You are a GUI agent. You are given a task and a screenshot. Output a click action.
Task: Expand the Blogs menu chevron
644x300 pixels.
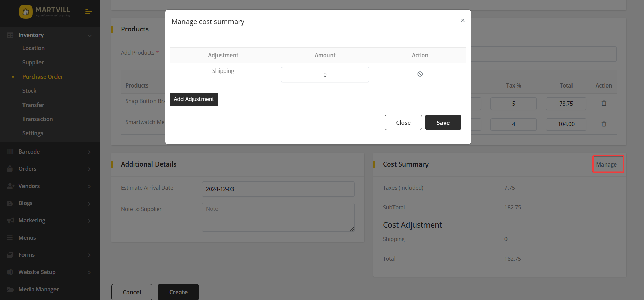89,203
